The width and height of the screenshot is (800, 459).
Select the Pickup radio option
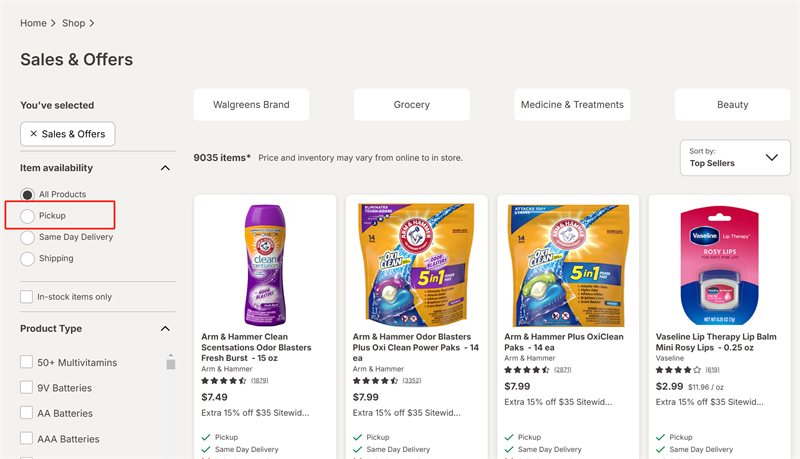point(27,216)
